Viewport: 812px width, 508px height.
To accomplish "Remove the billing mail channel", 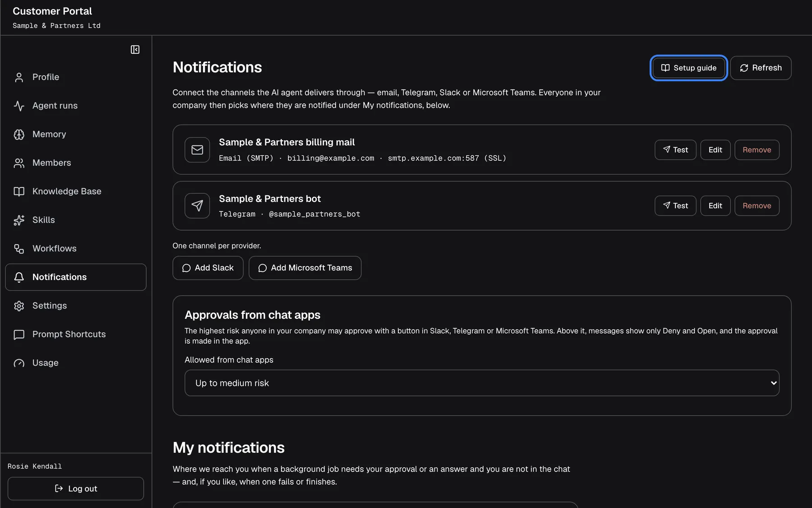I will [757, 150].
